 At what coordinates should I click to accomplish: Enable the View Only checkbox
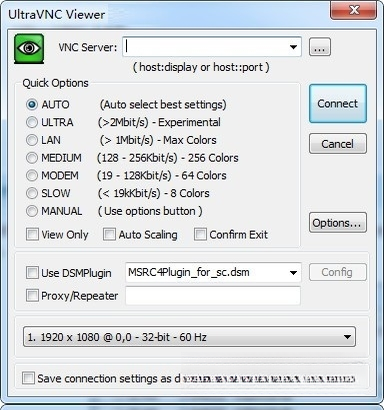click(32, 234)
